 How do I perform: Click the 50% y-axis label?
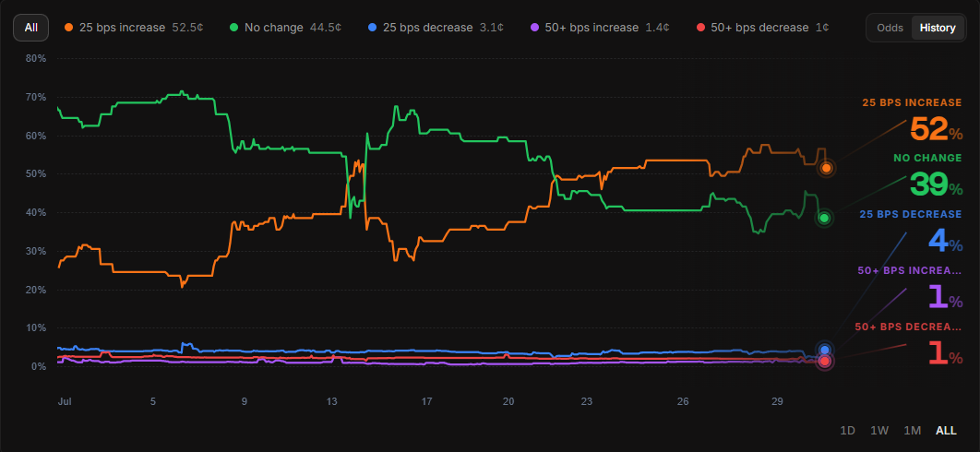click(x=36, y=173)
